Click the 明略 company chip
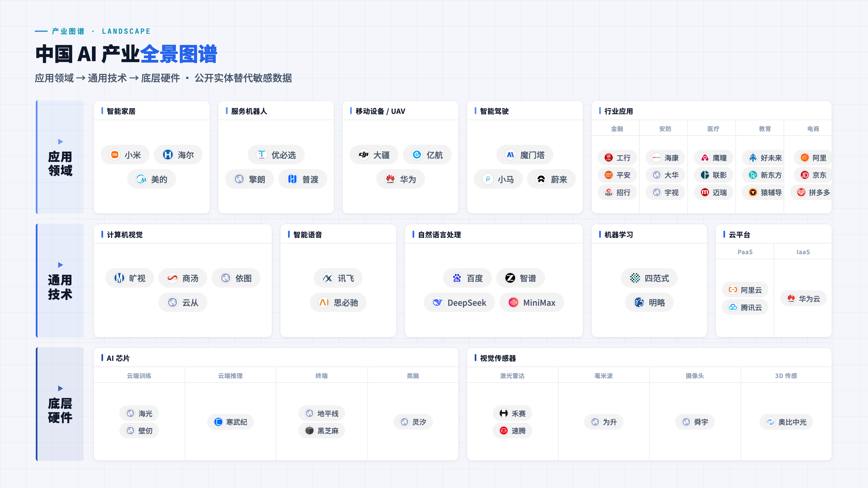Screen dimensions: 868x488 [649, 302]
